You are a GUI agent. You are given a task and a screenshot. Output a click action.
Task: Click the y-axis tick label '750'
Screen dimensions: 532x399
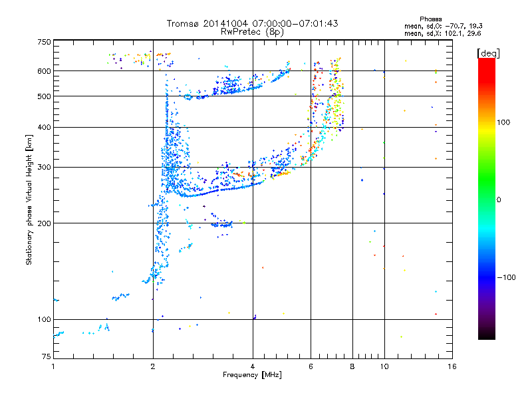pos(44,43)
